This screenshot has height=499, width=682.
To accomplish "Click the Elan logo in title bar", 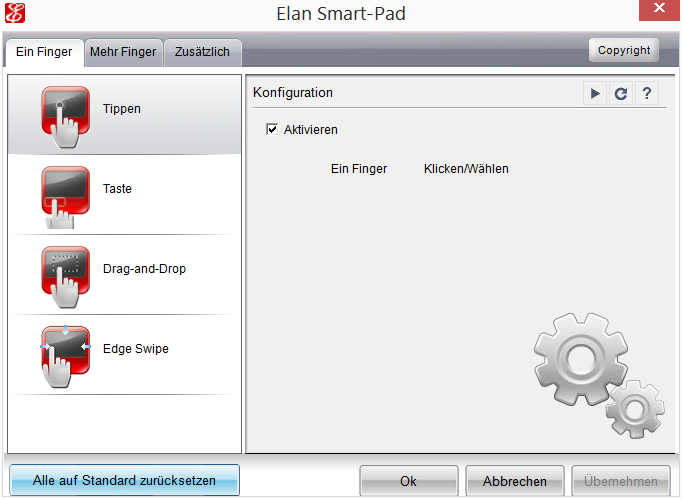I will 15,13.
